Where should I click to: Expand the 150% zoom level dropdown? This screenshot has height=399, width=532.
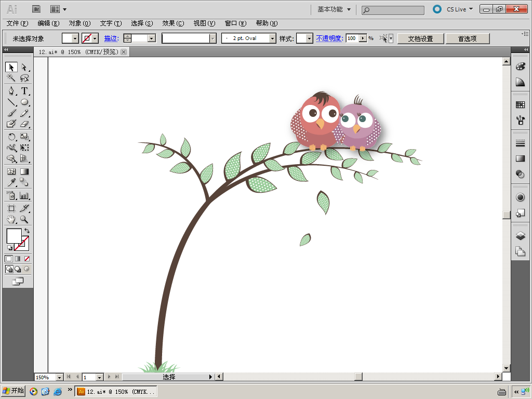coord(59,377)
